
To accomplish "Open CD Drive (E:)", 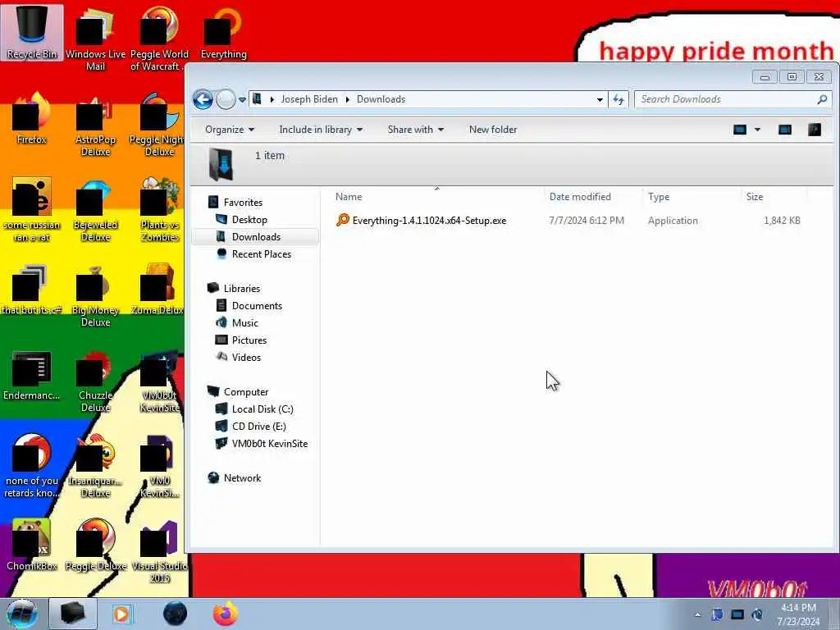I will click(x=258, y=427).
